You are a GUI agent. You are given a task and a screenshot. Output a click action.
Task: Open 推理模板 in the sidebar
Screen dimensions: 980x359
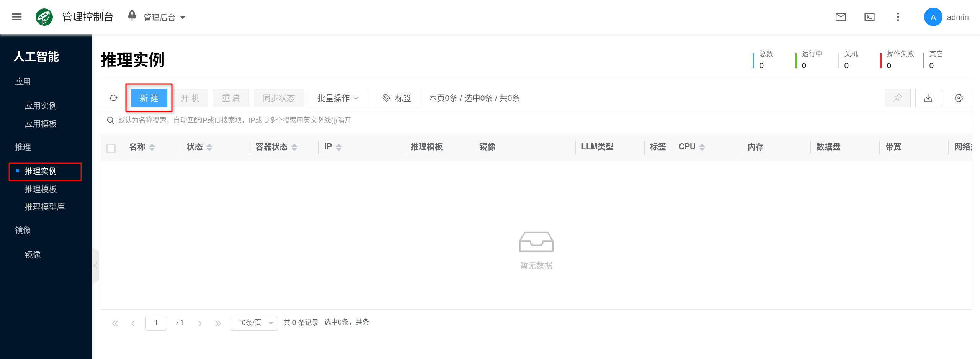tap(41, 189)
